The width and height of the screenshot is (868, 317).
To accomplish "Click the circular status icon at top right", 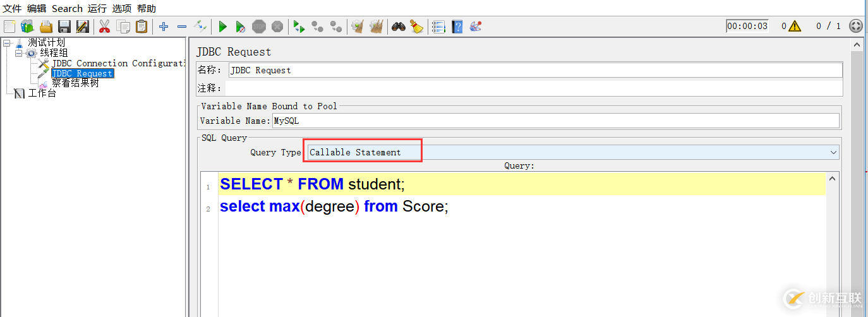I will (x=855, y=26).
